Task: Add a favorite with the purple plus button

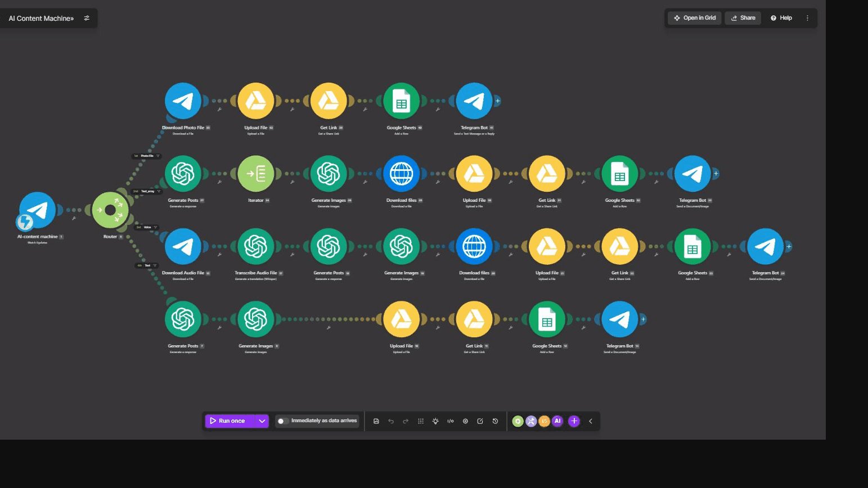Action: 574,421
